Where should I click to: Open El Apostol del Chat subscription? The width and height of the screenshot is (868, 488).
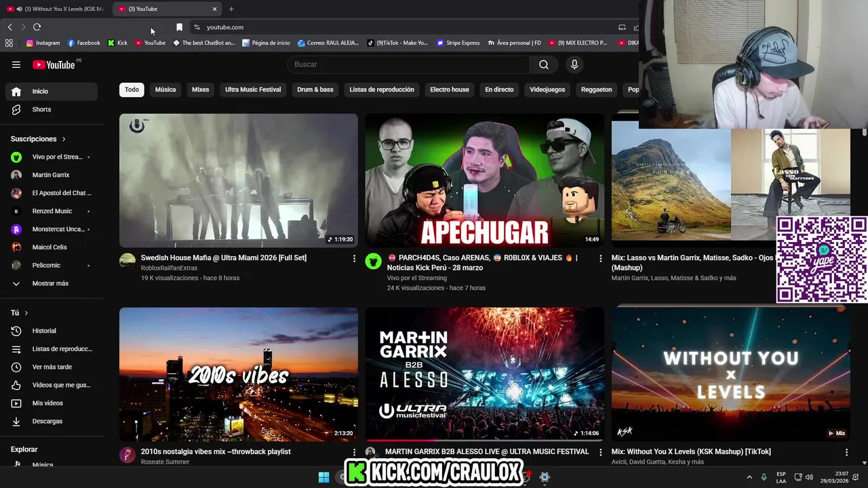(x=52, y=193)
